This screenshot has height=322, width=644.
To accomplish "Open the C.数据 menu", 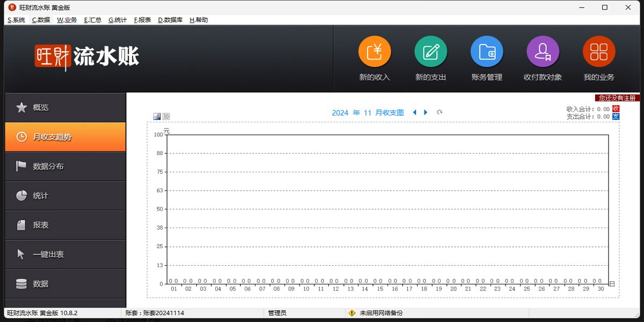I will pyautogui.click(x=41, y=20).
